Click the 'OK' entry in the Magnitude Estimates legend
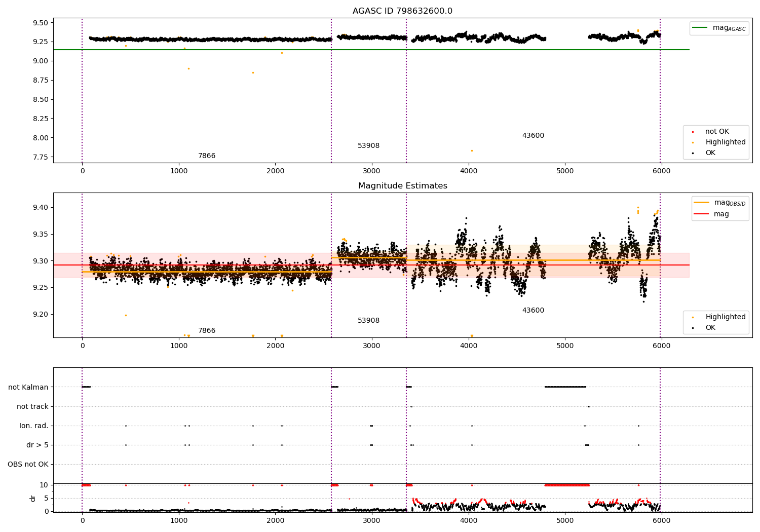760x532 pixels. coord(703,328)
